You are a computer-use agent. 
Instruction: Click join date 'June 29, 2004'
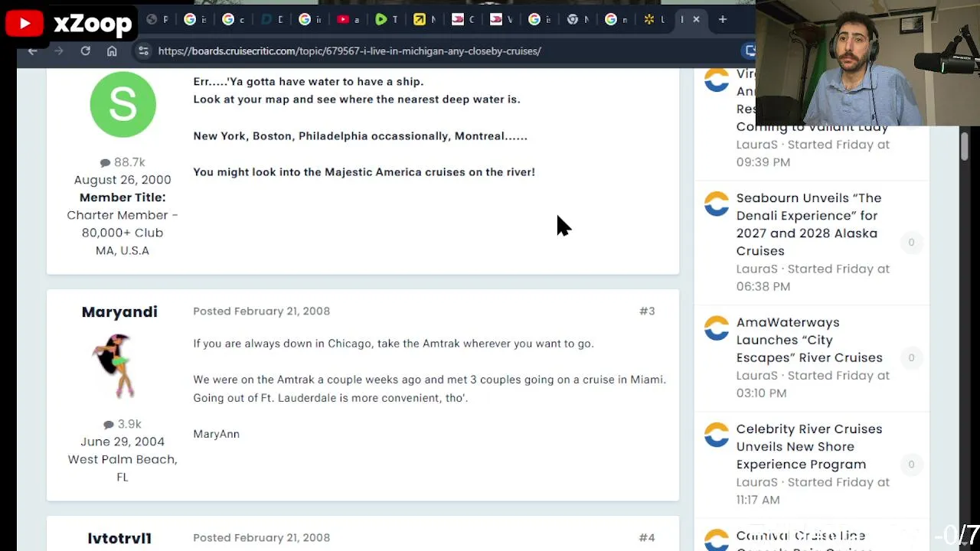click(x=122, y=442)
